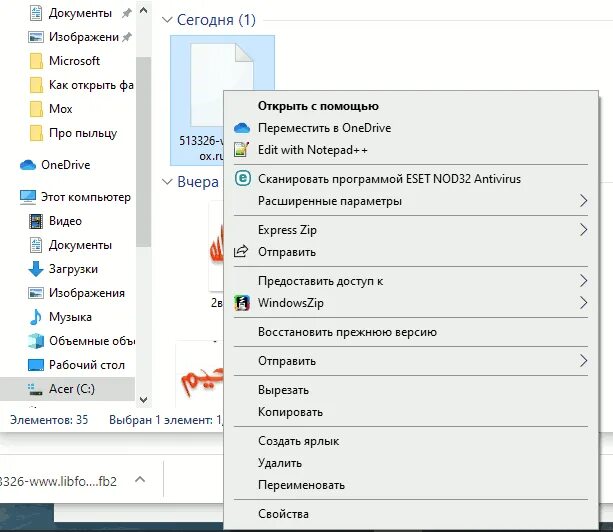Expand Предоставить доступ к submenu arrow

point(583,281)
